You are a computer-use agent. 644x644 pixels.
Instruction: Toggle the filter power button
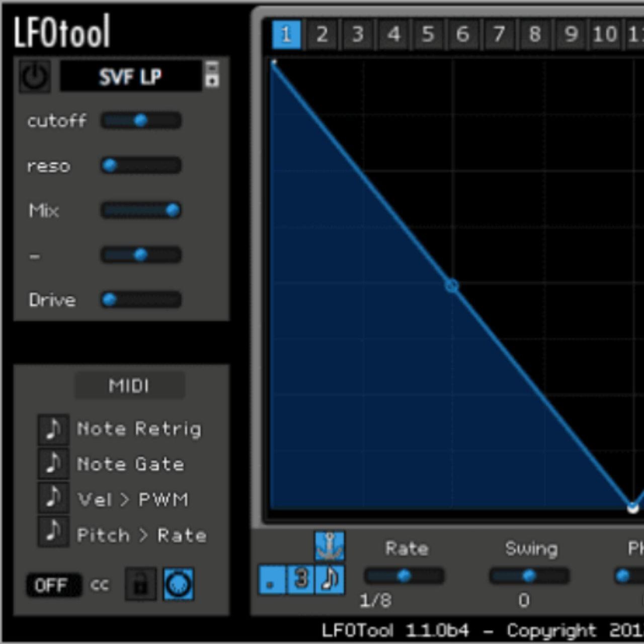click(34, 76)
